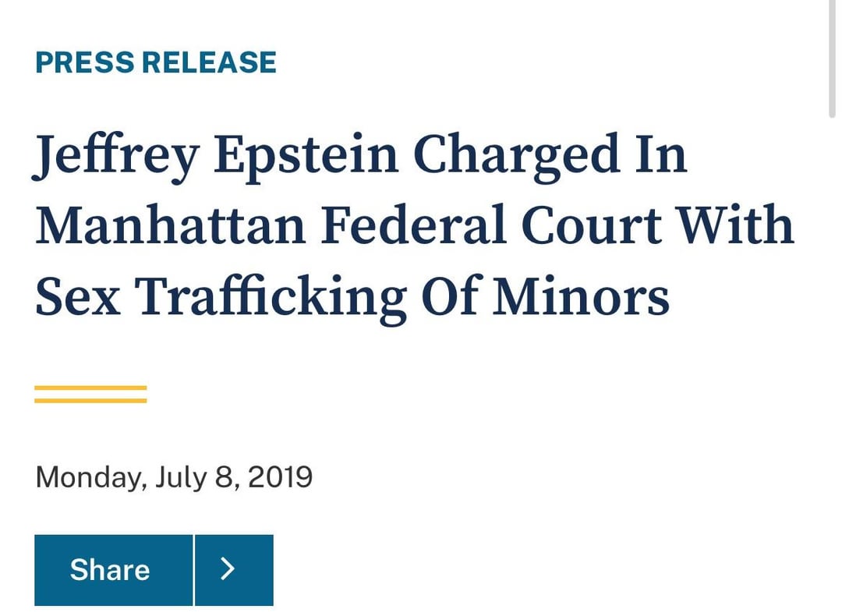Click the word "Manhattan" in the headline
The image size is (842, 616).
click(x=170, y=226)
